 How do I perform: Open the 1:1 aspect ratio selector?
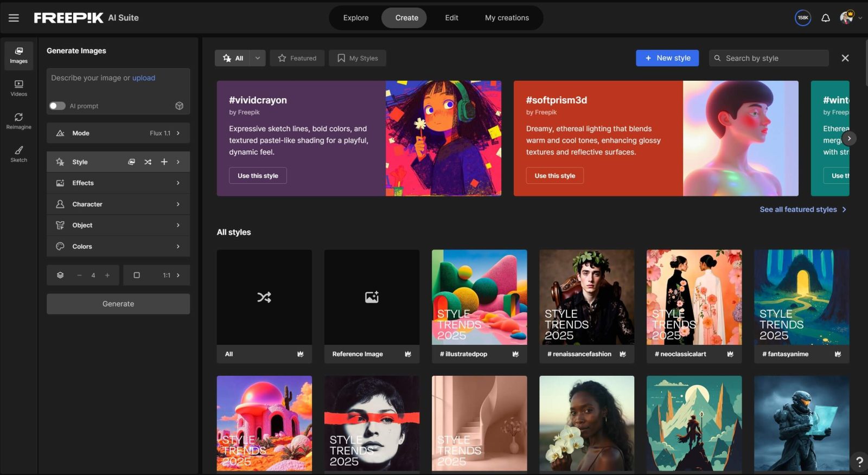156,275
